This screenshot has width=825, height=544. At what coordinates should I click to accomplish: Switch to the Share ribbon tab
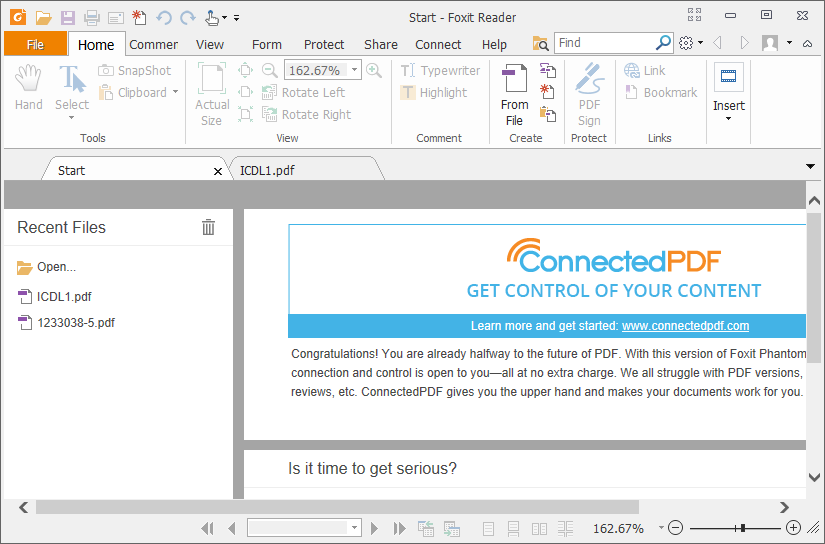pos(381,45)
